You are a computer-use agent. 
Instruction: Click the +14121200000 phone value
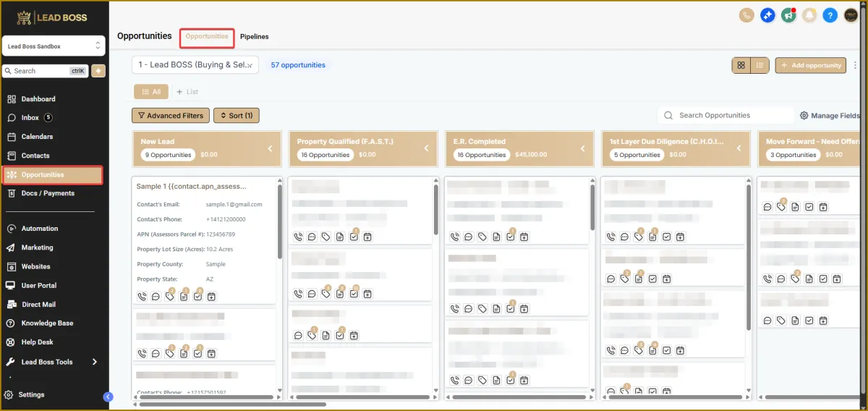[x=226, y=219]
